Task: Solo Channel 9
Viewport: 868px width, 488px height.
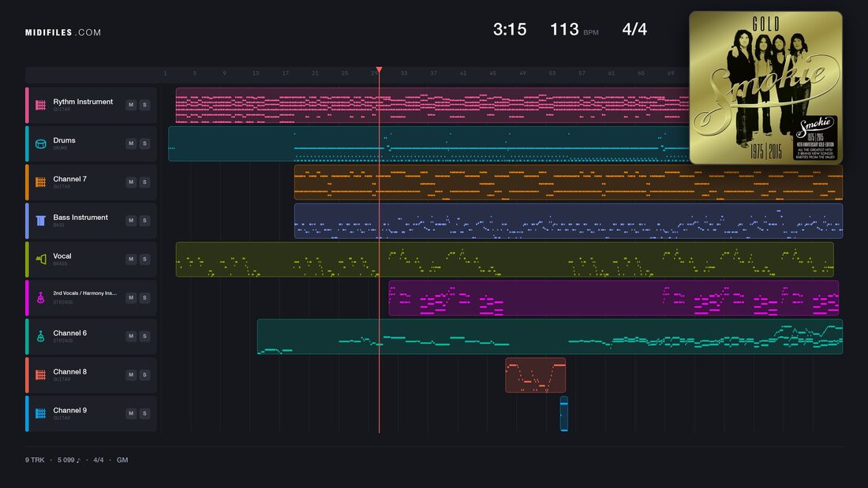Action: point(144,413)
